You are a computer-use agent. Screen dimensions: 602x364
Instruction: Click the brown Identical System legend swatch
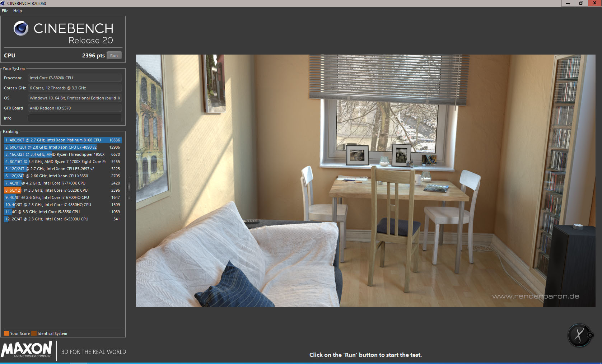click(x=34, y=333)
